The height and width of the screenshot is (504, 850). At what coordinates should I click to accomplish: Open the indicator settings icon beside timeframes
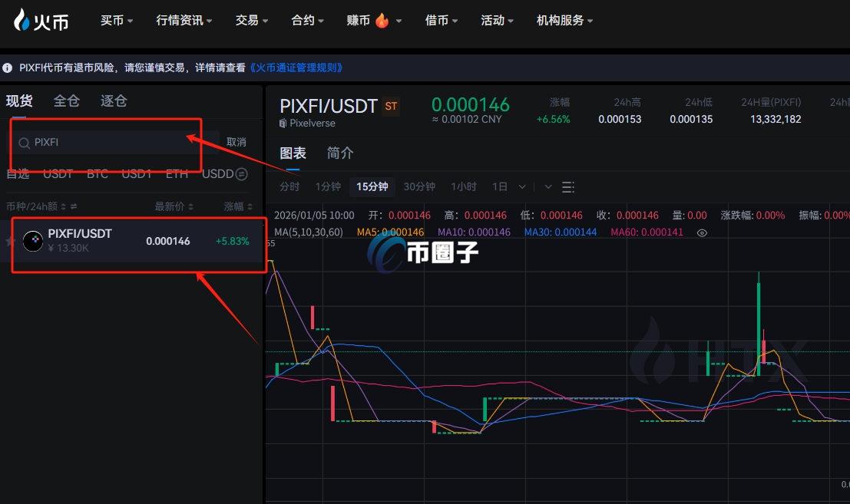[x=568, y=186]
